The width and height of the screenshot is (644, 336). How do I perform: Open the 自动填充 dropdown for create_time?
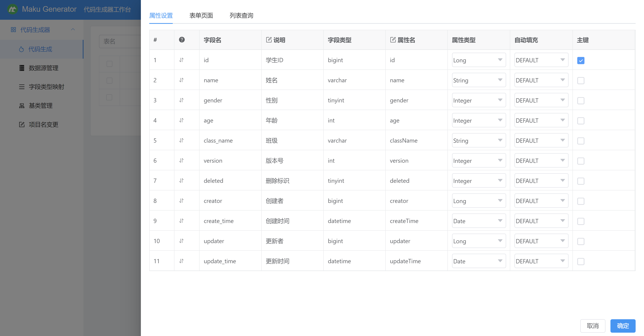tap(541, 221)
